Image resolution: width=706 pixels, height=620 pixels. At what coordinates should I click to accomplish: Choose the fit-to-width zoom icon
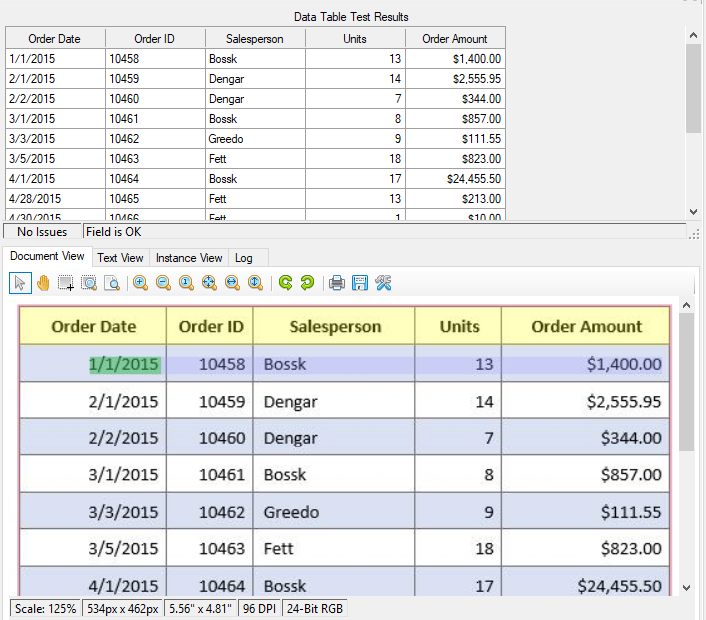click(x=232, y=283)
